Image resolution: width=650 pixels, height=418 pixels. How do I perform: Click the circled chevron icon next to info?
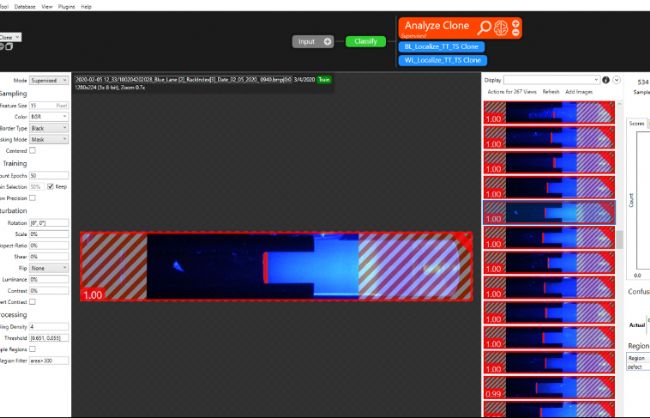click(617, 79)
